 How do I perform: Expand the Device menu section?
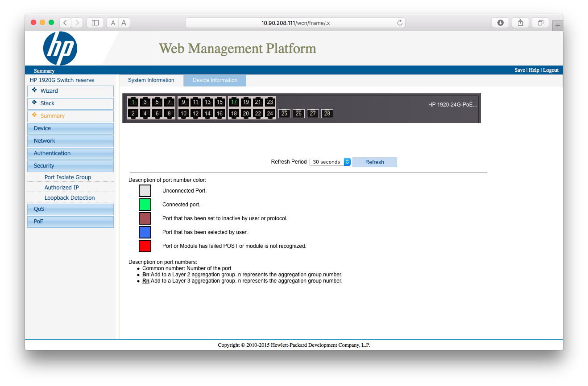pyautogui.click(x=70, y=128)
